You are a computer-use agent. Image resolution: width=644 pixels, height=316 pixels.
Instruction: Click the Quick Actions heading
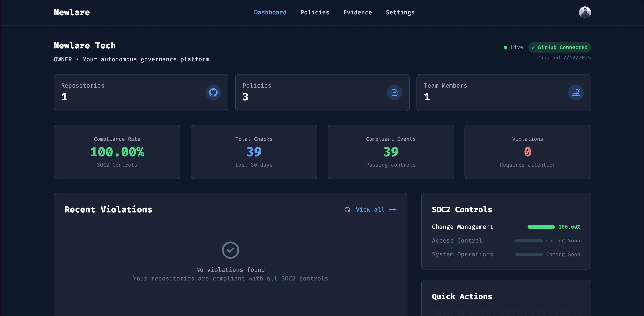coord(462,296)
